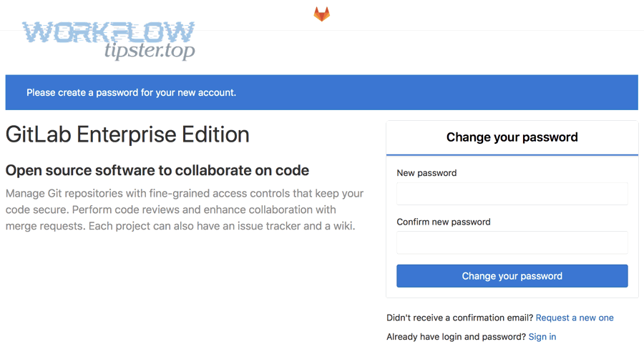Click the Didn't receive a confirmation email text
Image resolution: width=644 pixels, height=349 pixels.
coord(459,318)
